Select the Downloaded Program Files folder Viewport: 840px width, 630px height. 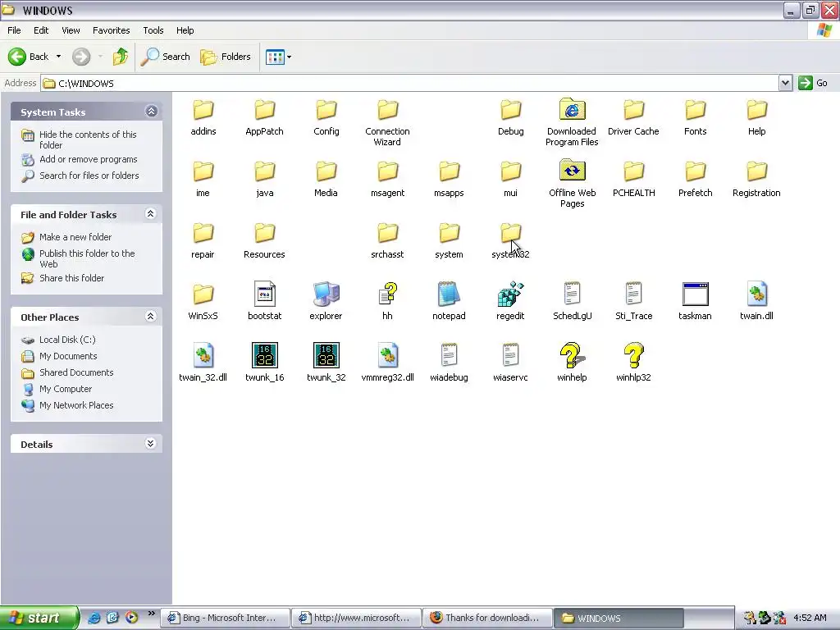[x=572, y=110]
